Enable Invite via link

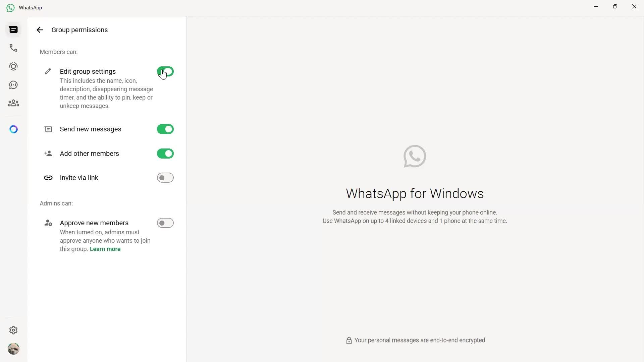tap(165, 178)
